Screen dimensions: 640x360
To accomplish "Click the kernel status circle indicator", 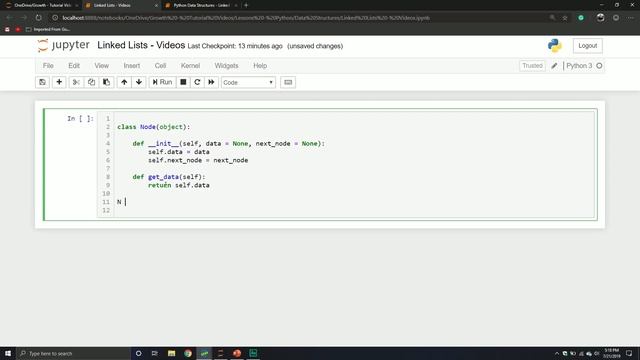I will coord(599,66).
